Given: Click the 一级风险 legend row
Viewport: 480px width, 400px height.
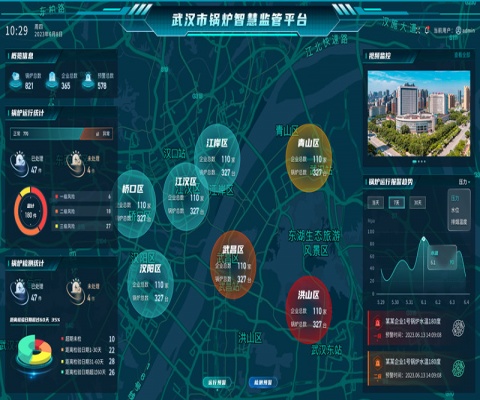Looking at the screenshot, I should pyautogui.click(x=82, y=197).
